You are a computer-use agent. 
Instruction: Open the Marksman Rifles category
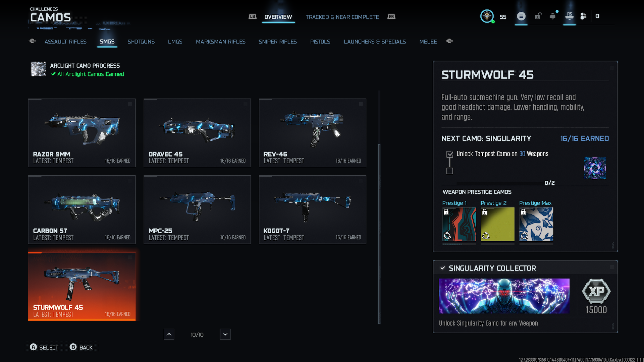point(221,42)
